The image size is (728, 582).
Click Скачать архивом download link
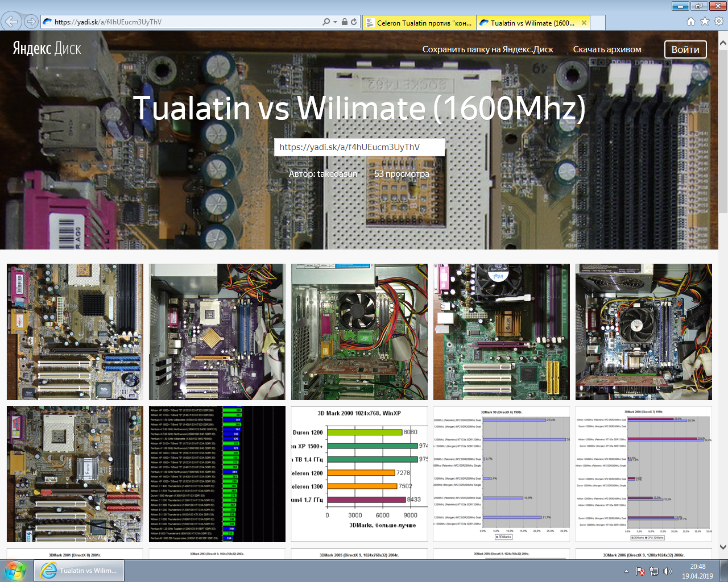[x=607, y=49]
